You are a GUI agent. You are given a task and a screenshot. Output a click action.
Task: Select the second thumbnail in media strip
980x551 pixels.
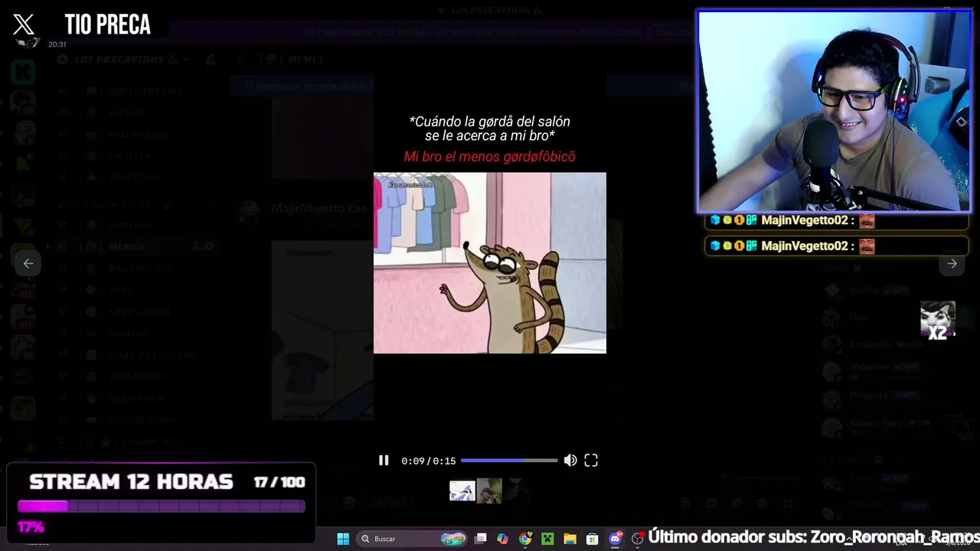pos(489,491)
